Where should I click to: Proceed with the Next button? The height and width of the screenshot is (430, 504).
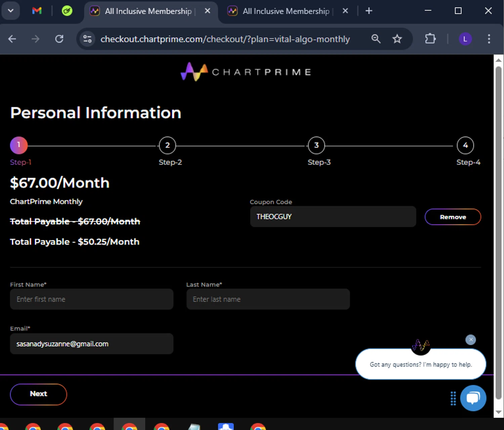coord(39,394)
